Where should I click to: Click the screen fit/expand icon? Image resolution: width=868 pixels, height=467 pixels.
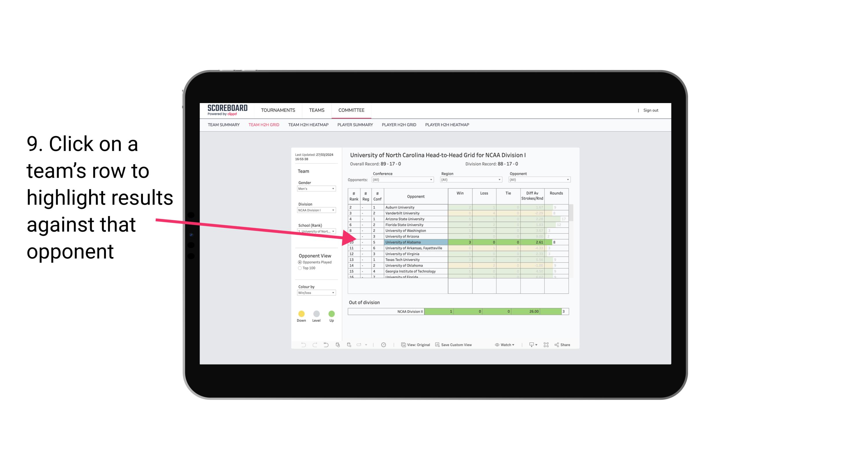pyautogui.click(x=546, y=345)
